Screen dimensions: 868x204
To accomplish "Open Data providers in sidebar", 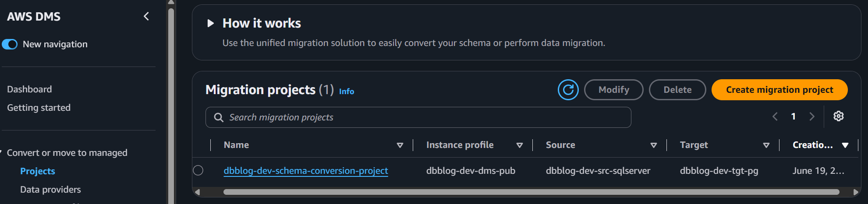I will point(50,190).
